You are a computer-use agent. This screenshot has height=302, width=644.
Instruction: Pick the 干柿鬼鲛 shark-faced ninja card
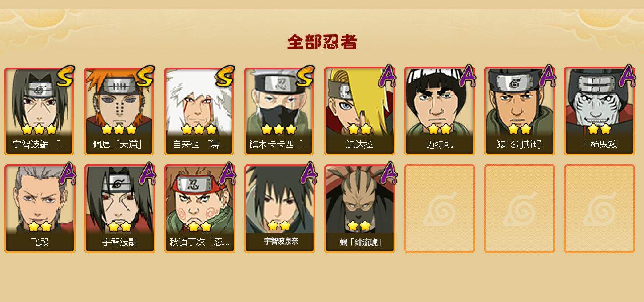point(600,111)
